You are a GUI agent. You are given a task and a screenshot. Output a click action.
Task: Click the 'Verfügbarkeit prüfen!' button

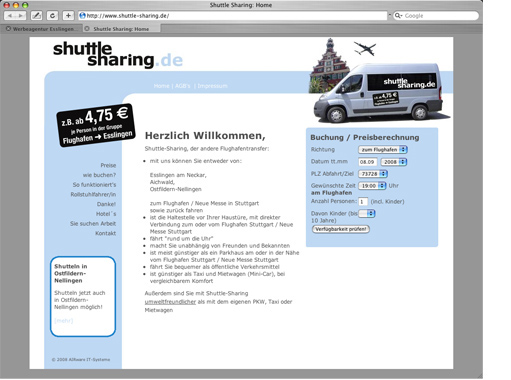(341, 229)
